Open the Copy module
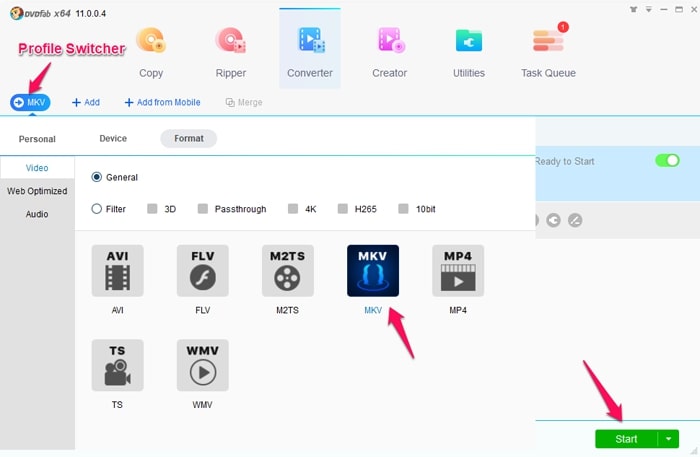This screenshot has height=457, width=700. point(151,53)
